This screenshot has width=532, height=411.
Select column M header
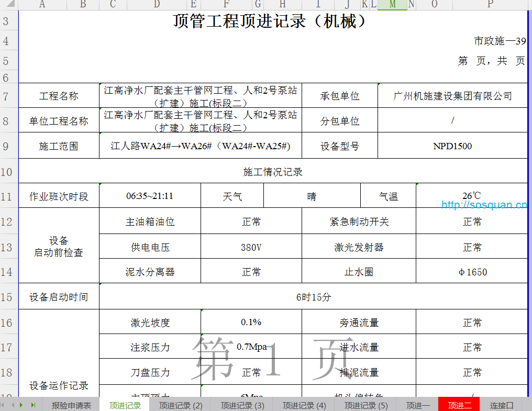[392, 5]
